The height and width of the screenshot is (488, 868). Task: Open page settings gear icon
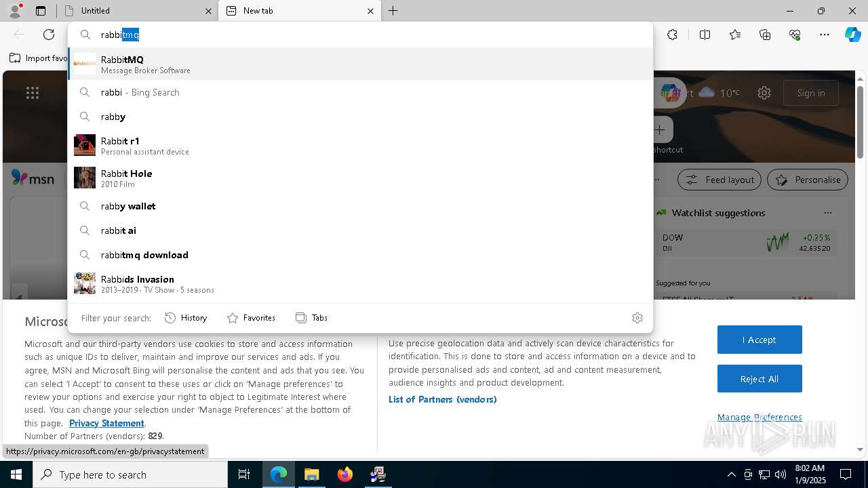pos(764,93)
